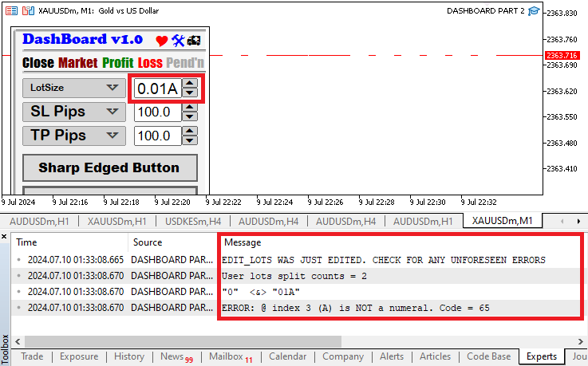The height and width of the screenshot is (366, 588).
Task: Open the LotSize dropdown
Action: coord(74,88)
